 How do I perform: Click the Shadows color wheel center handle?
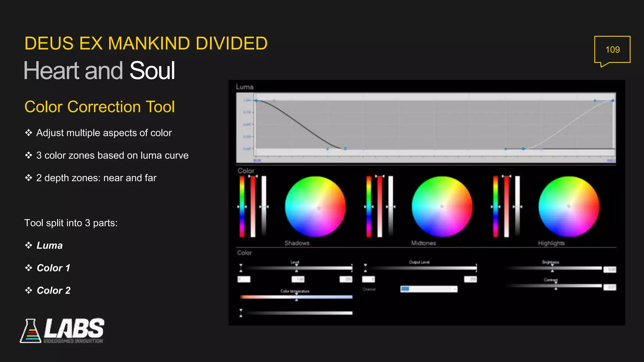pyautogui.click(x=318, y=208)
